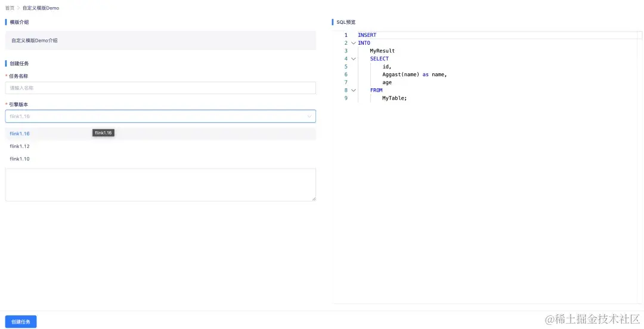Click the 自定义模版Demo介绍 description text
This screenshot has width=644, height=329.
tap(35, 41)
